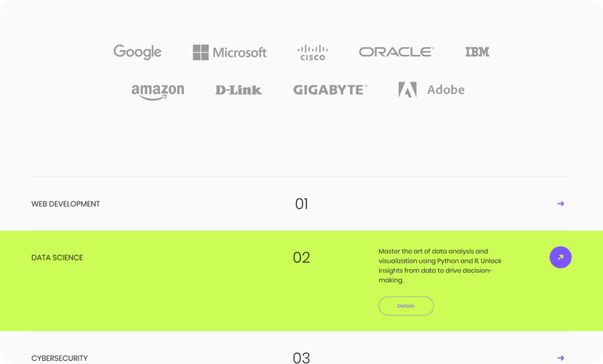Screen dimensions: 603x364
Task: Expand Web Development row with purple arrow
Action: click(561, 204)
